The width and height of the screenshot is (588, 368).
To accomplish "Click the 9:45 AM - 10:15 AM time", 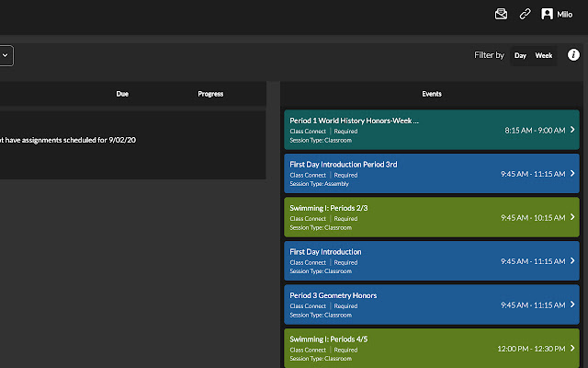I will (533, 218).
